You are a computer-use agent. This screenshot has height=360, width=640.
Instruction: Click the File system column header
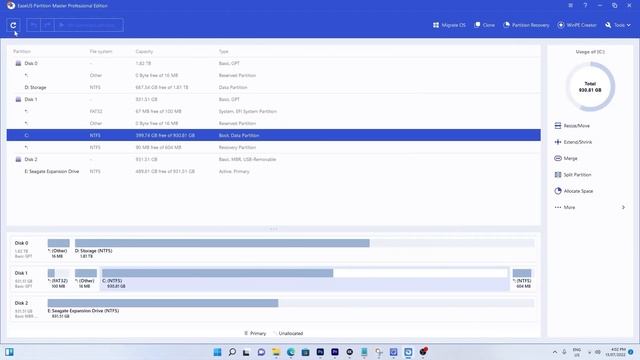click(101, 51)
